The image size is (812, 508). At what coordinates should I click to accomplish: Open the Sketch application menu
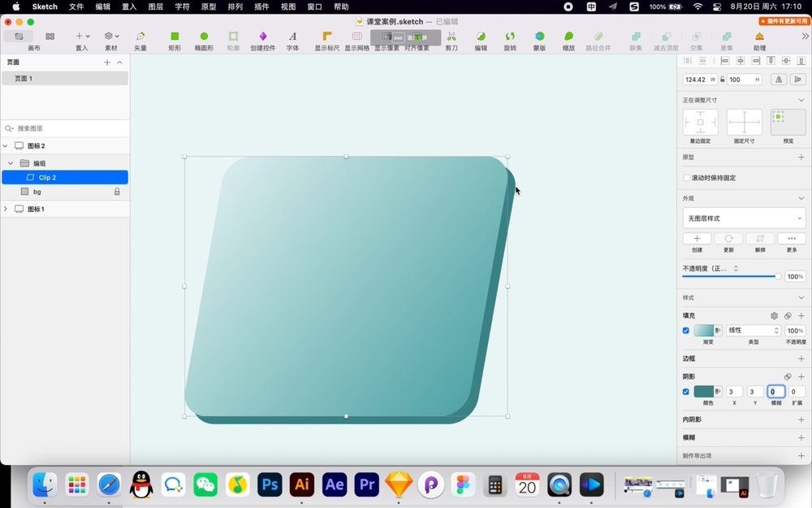pyautogui.click(x=45, y=7)
